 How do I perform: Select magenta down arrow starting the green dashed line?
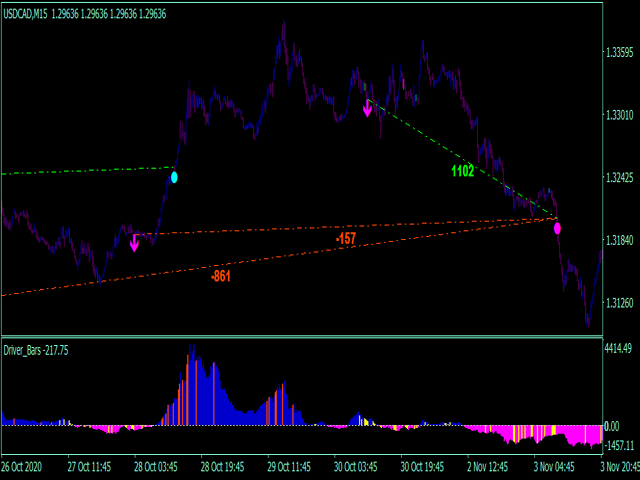367,108
